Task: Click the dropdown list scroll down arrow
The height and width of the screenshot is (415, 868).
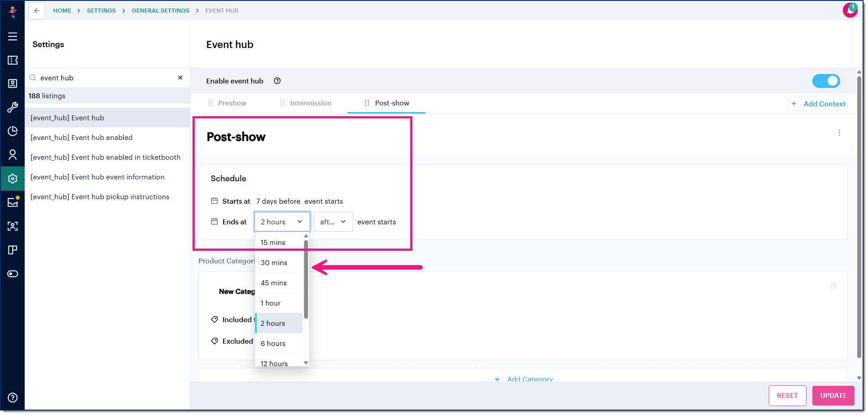Action: [x=306, y=363]
